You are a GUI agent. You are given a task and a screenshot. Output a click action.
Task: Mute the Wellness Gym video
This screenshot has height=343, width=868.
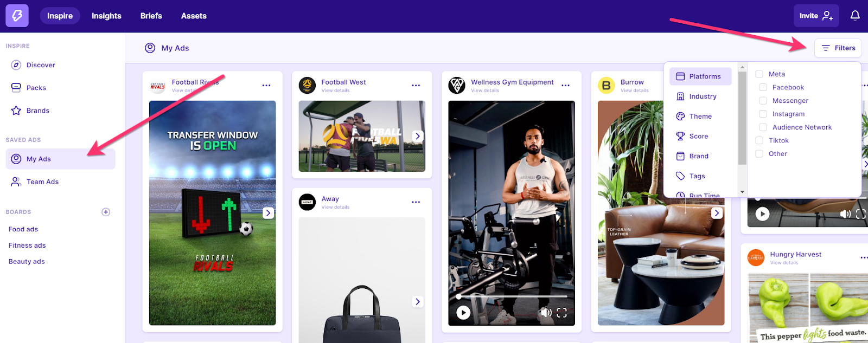click(546, 313)
